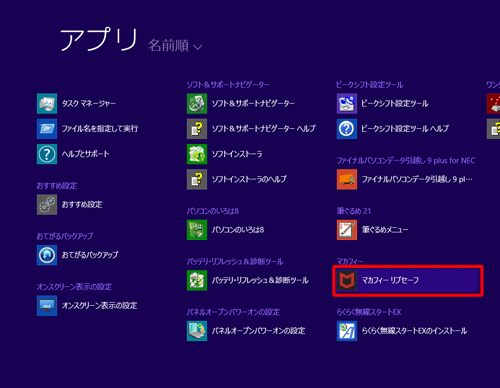This screenshot has width=500, height=388.
Task: Open ピークシフト設定ツール ヘルプ icon
Action: pos(347,129)
